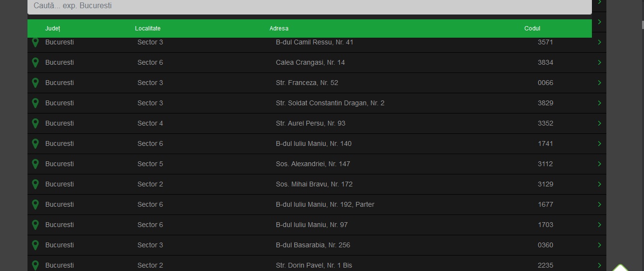Expand row with code 1741 using its chevron
This screenshot has width=644, height=271.
pyautogui.click(x=600, y=143)
